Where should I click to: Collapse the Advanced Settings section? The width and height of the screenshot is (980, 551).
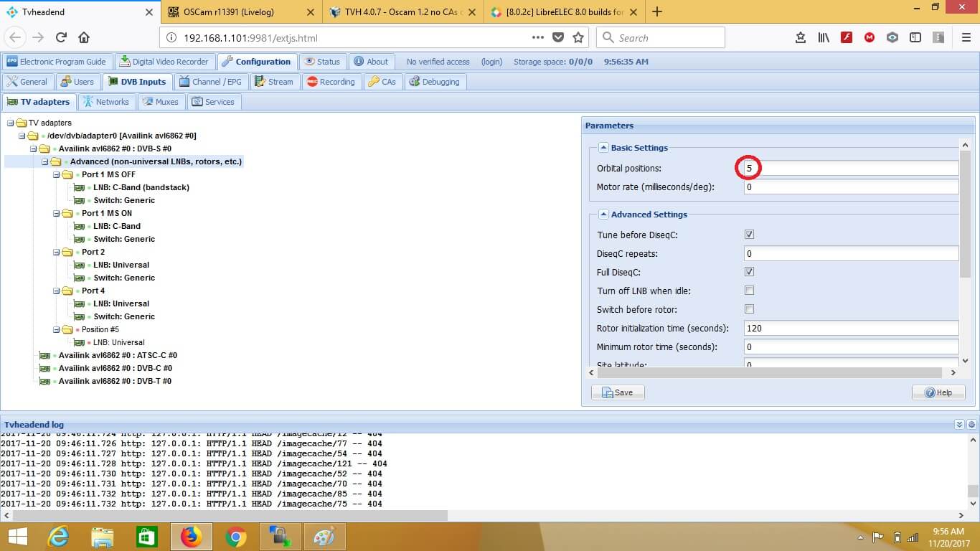pyautogui.click(x=603, y=215)
